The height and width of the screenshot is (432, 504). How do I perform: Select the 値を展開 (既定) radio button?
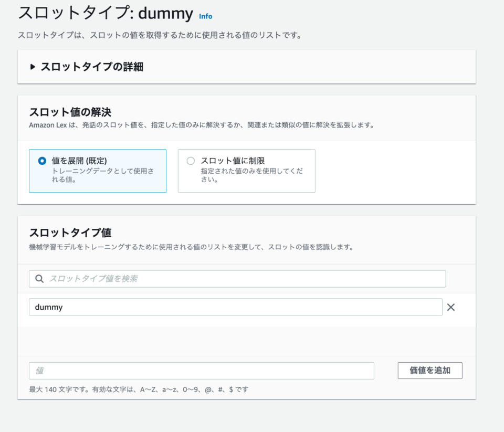point(41,161)
